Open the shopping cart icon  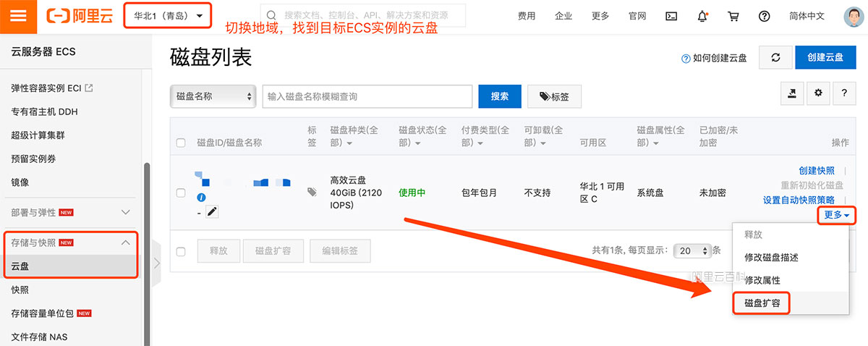point(733,16)
